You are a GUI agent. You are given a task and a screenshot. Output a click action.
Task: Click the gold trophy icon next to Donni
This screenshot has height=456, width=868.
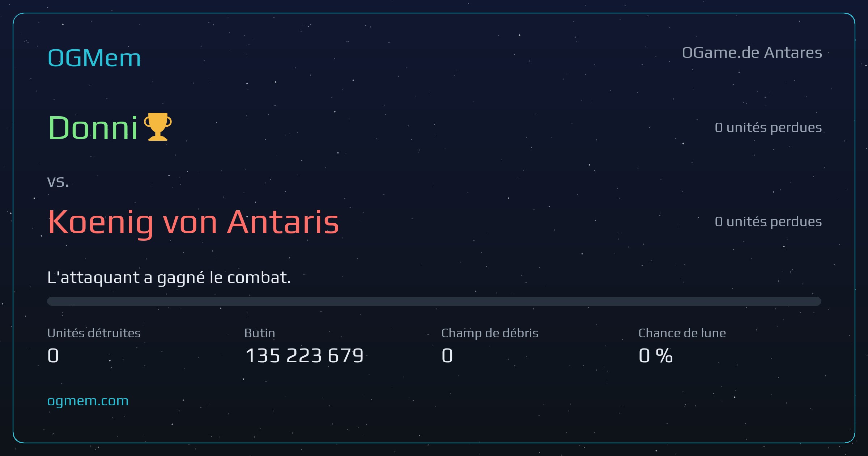(x=158, y=127)
